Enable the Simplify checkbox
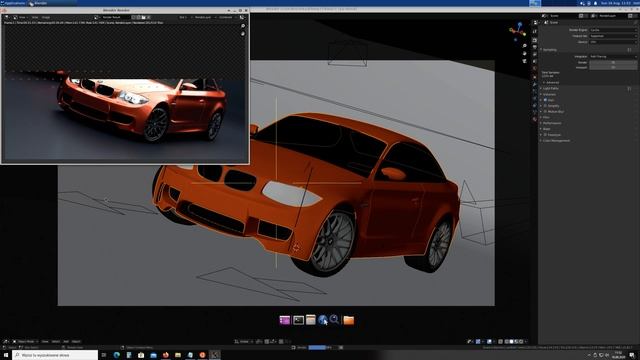Image resolution: width=640 pixels, height=360 pixels. (x=545, y=106)
